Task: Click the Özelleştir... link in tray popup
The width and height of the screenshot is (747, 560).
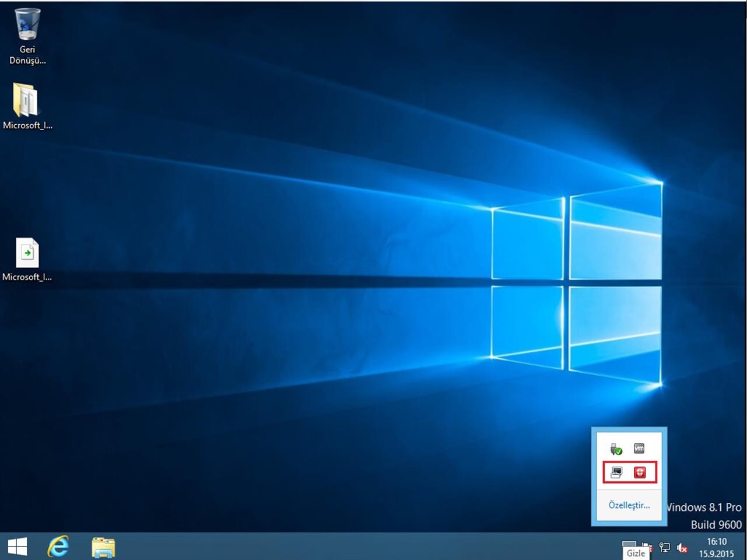Action: tap(629, 505)
